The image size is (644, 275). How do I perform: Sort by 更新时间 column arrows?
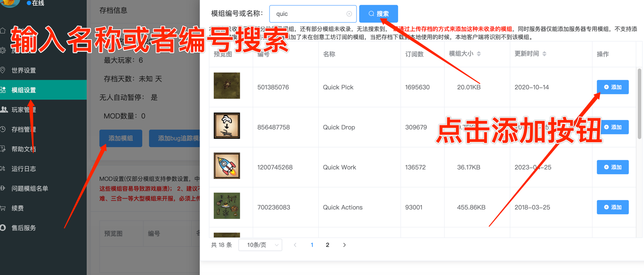click(x=544, y=54)
